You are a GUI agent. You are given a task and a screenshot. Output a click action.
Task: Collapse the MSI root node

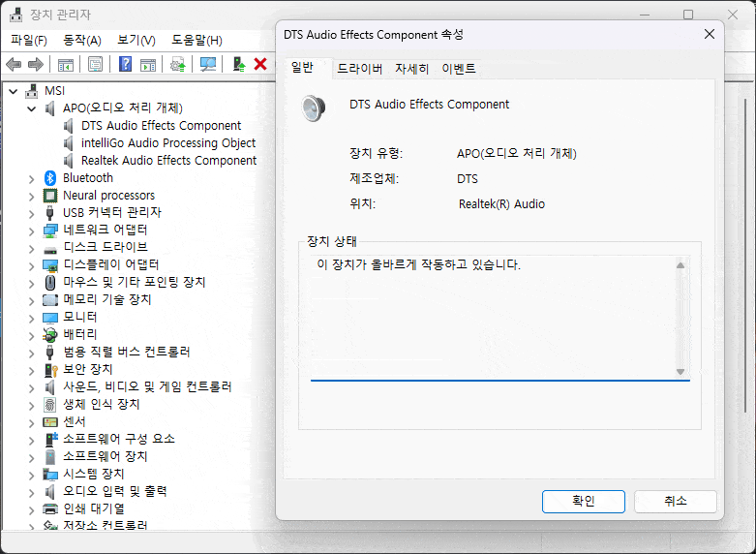14,91
